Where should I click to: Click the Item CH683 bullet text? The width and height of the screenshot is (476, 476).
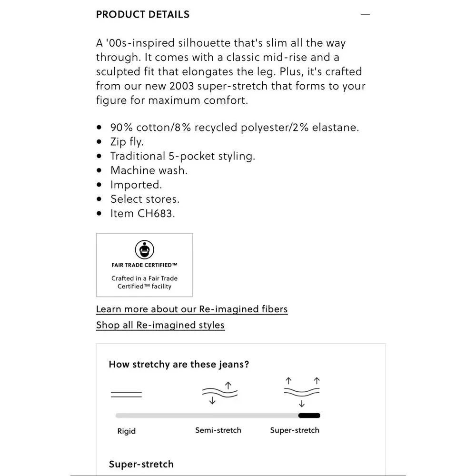[x=143, y=213]
